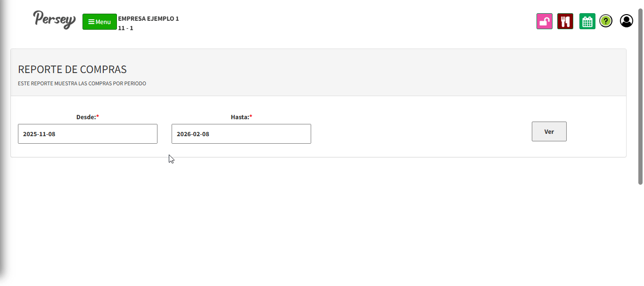
Task: Click the green question mark help icon
Action: [606, 21]
